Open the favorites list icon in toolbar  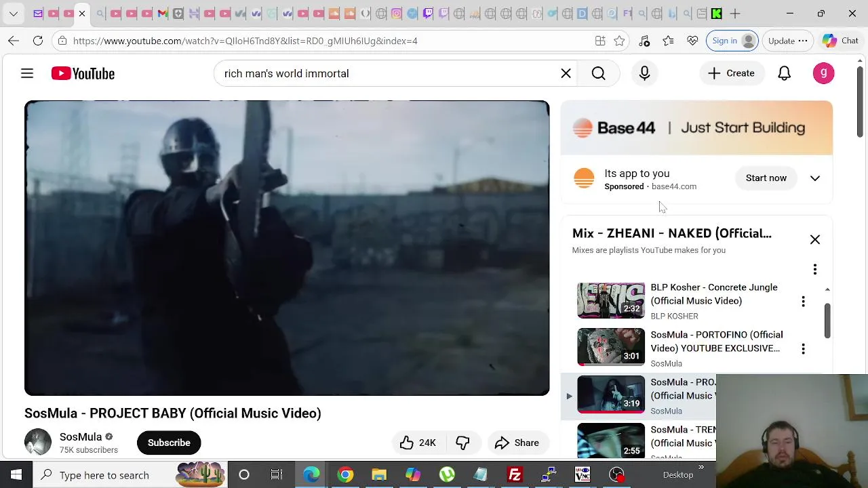point(668,41)
